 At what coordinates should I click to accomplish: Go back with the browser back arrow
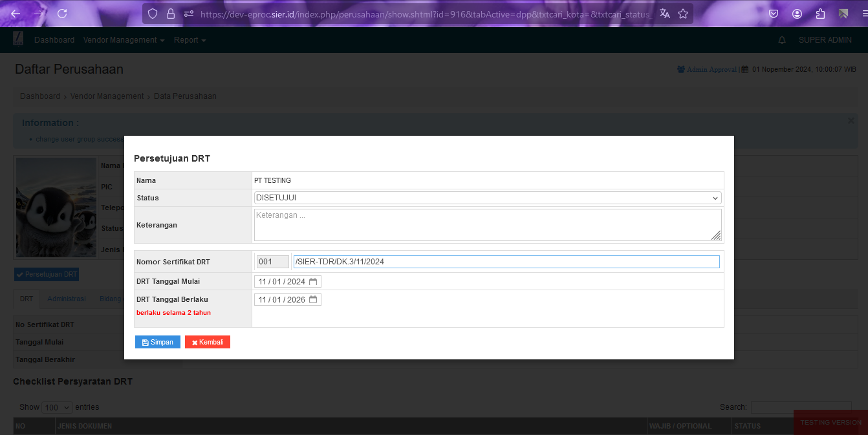pos(16,14)
